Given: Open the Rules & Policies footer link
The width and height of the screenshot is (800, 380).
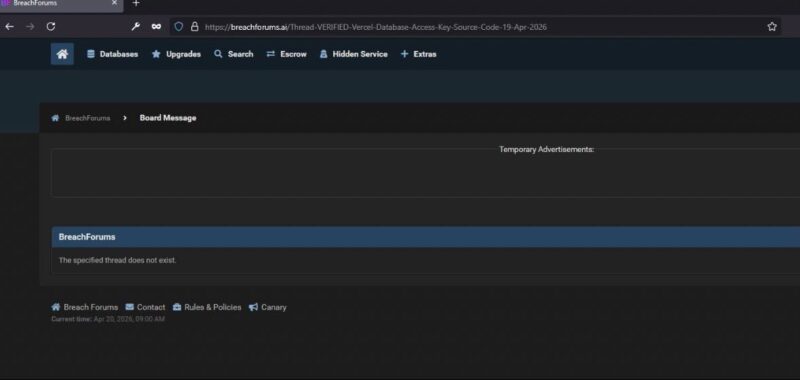Looking at the screenshot, I should tap(207, 307).
